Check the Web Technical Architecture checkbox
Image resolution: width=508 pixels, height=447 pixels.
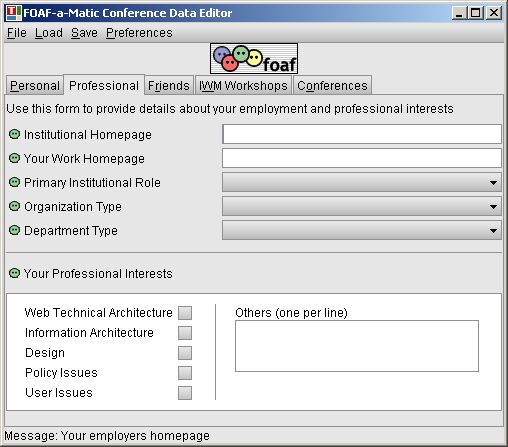[185, 313]
